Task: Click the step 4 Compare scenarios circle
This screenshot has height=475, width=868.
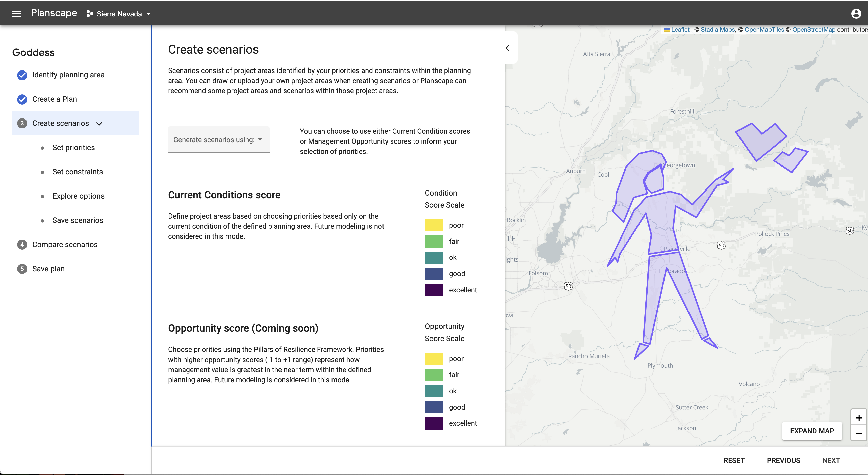Action: [22, 244]
